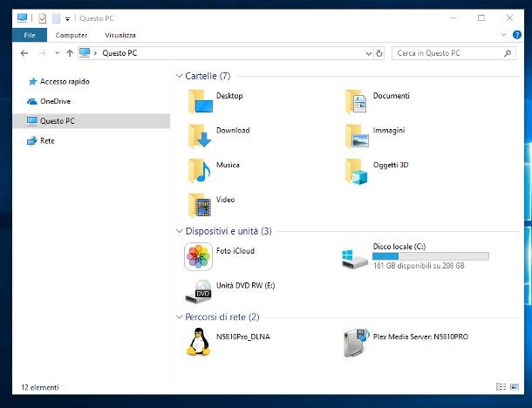Screen dimensions: 532x408
Task: Click the Questo PC monitor icon in sidebar
Action: point(32,121)
